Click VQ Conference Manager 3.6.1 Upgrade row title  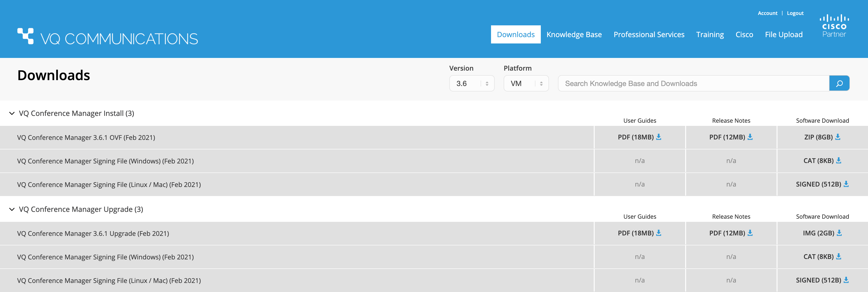tap(93, 234)
